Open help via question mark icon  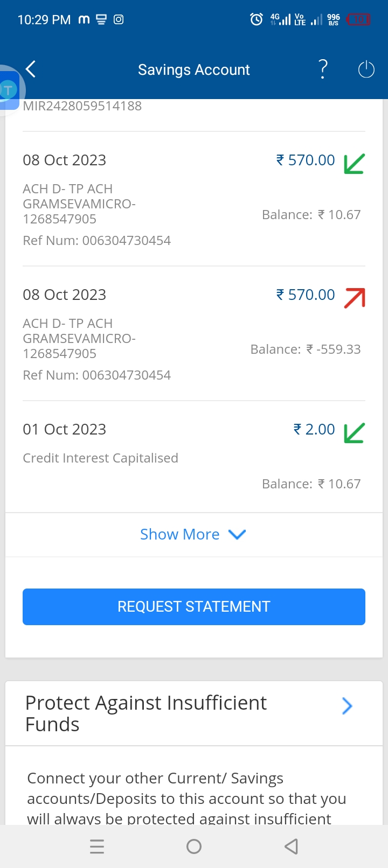click(x=323, y=69)
